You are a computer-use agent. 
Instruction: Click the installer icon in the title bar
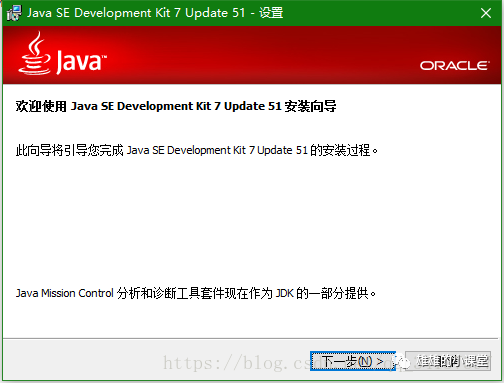click(x=14, y=13)
